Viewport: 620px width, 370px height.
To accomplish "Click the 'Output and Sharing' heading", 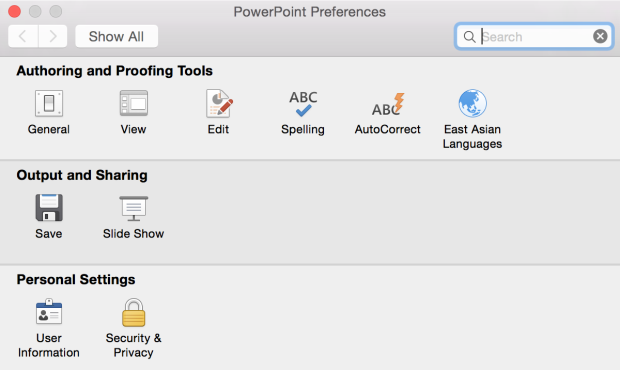I will [x=82, y=175].
